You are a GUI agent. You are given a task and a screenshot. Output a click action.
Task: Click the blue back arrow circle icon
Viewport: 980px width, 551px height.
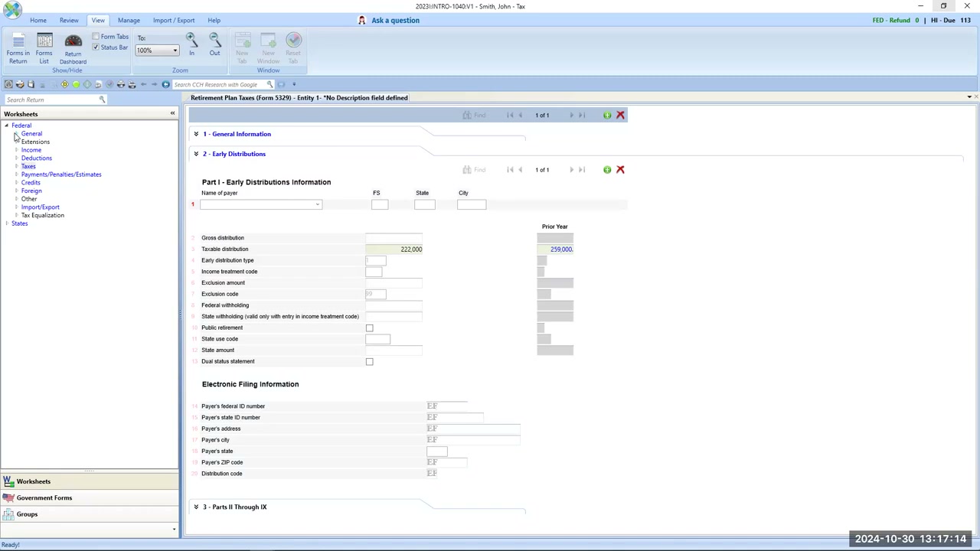point(165,84)
